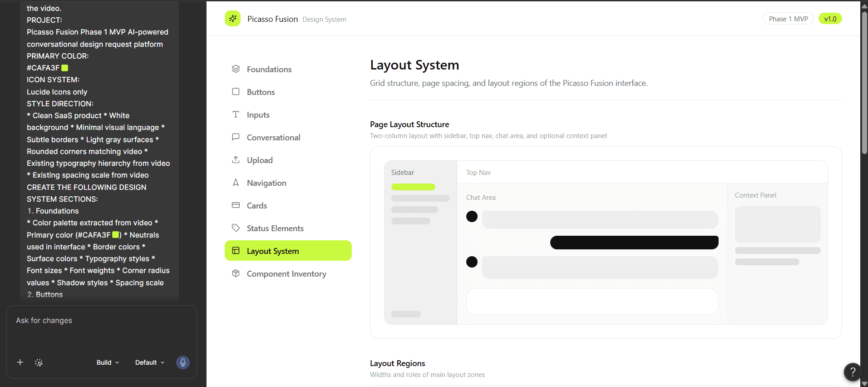
Task: Click the Layout System grid icon
Action: pyautogui.click(x=236, y=250)
